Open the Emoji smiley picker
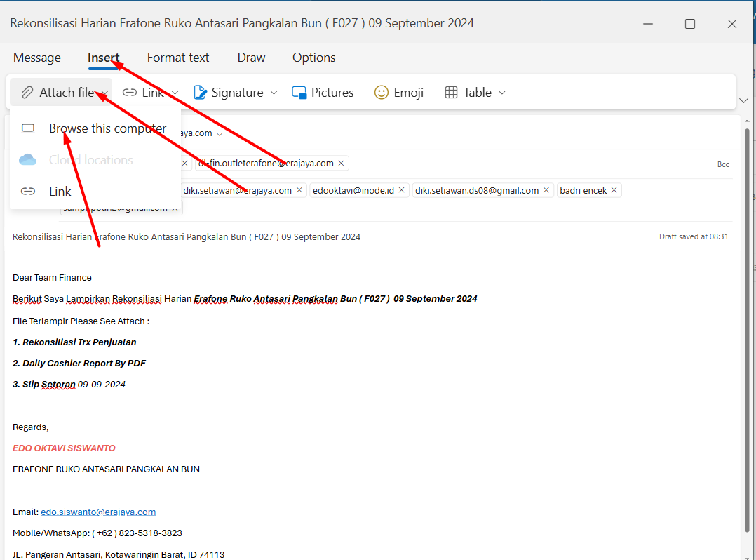This screenshot has width=756, height=560. (x=382, y=93)
